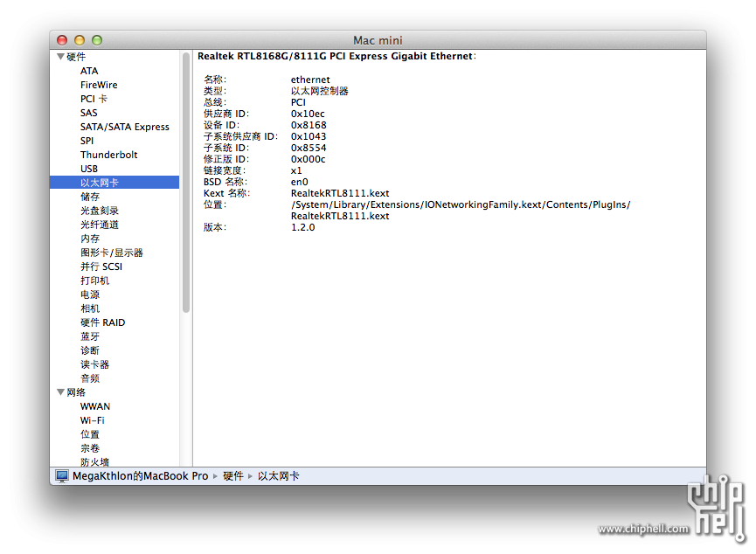Click the Realtek RTL8168G/8111G device title

(x=336, y=57)
